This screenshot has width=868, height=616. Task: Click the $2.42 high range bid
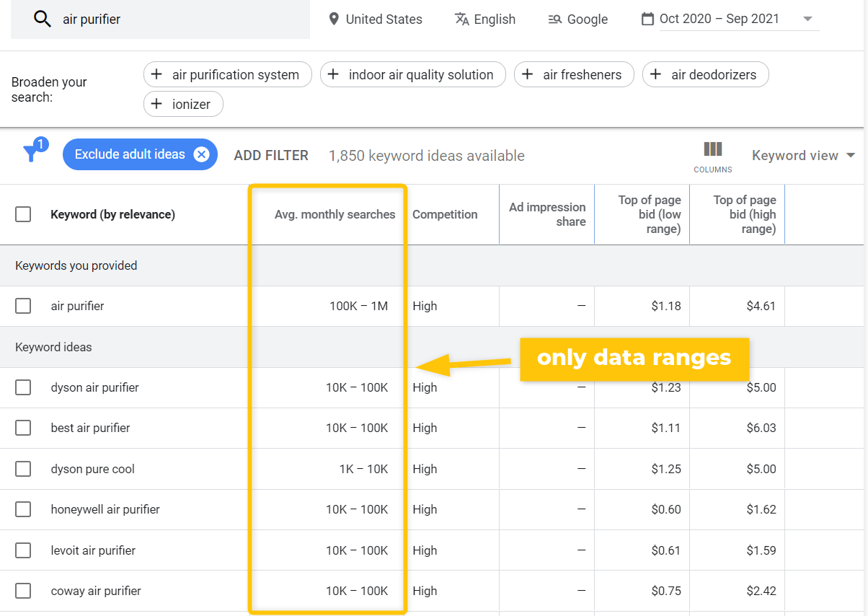(x=761, y=591)
